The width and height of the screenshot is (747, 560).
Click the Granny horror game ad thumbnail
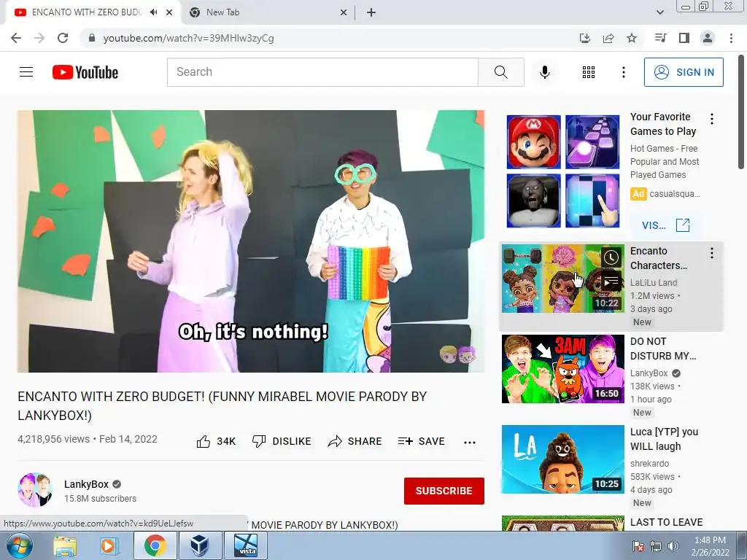tap(533, 201)
